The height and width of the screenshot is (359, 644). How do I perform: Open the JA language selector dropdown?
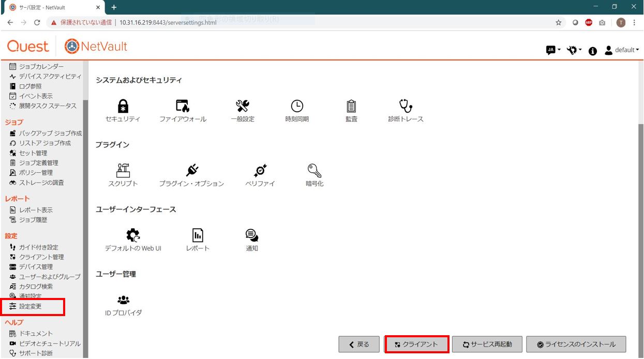(x=553, y=50)
